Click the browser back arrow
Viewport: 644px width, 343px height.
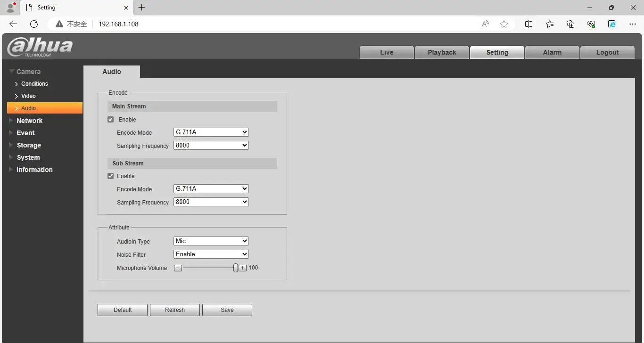tap(13, 24)
